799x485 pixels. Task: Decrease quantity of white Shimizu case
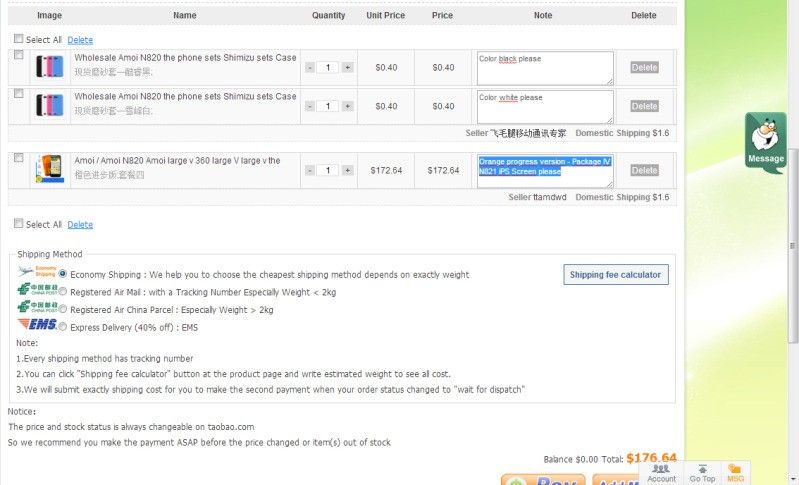(310, 106)
